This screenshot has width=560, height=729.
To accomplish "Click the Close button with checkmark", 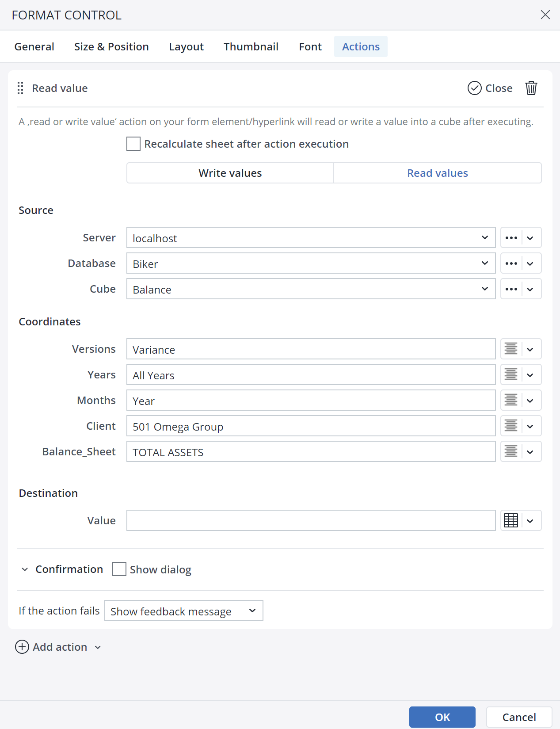I will (x=490, y=88).
